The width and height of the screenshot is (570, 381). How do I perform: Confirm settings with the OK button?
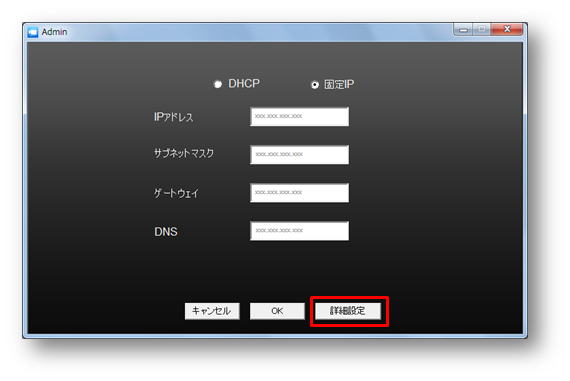[x=277, y=311]
